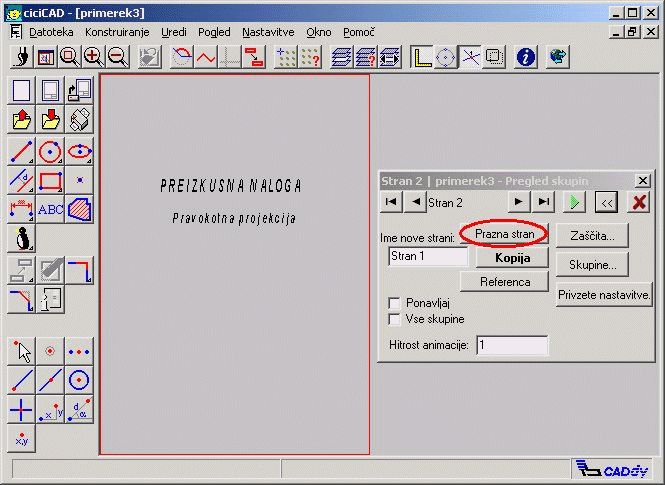Click the PREIZKUSNA NALOGA heading in drawing
665x485 pixels.
point(231,186)
